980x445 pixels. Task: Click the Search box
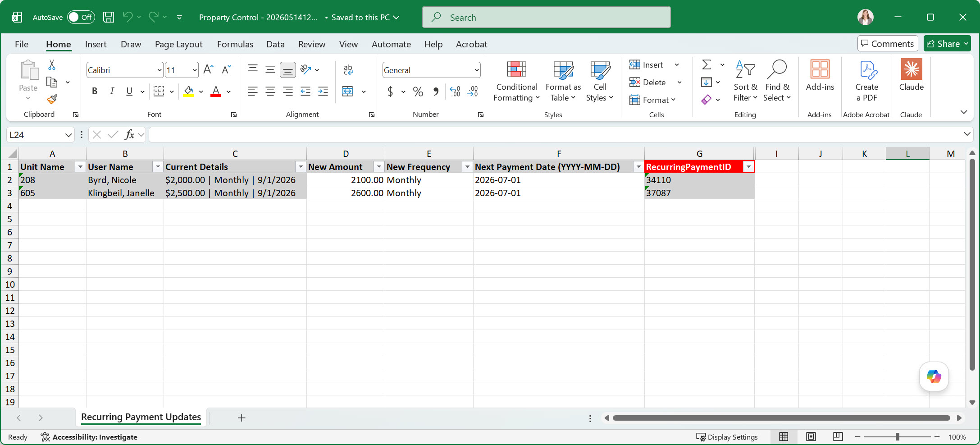tap(546, 17)
